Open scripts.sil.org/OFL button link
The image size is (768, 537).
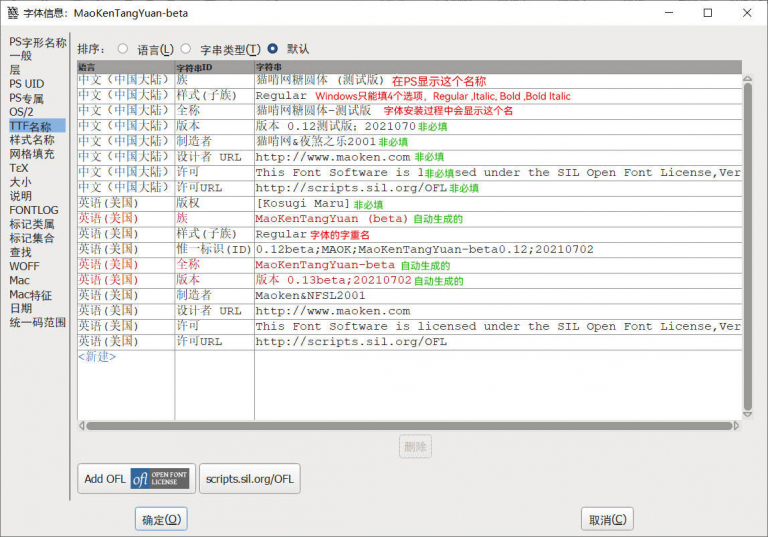[250, 479]
